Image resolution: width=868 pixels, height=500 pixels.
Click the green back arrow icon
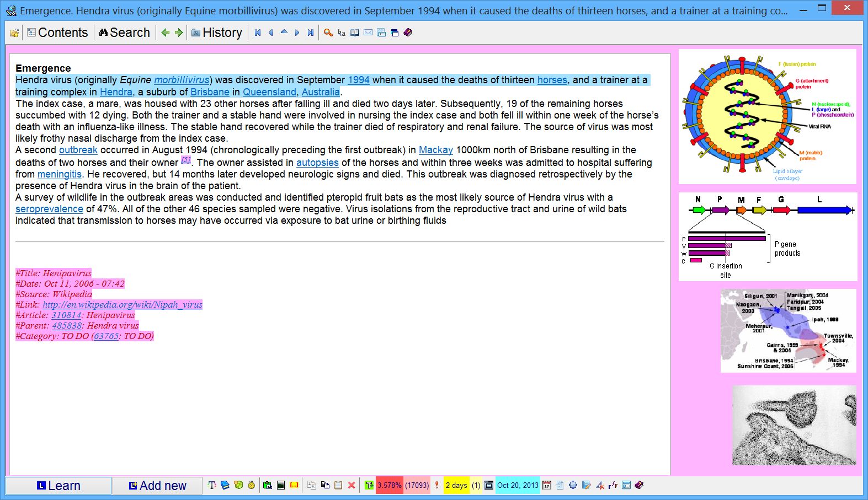165,33
